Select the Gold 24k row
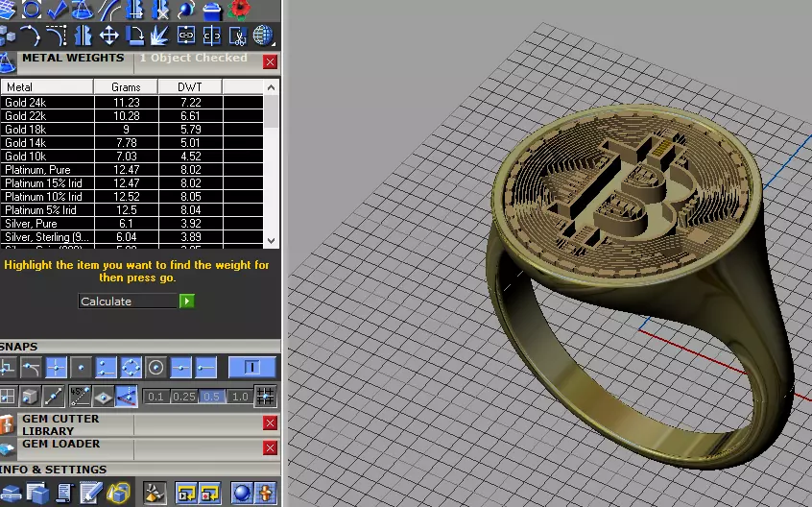The height and width of the screenshot is (507, 812). [x=132, y=103]
